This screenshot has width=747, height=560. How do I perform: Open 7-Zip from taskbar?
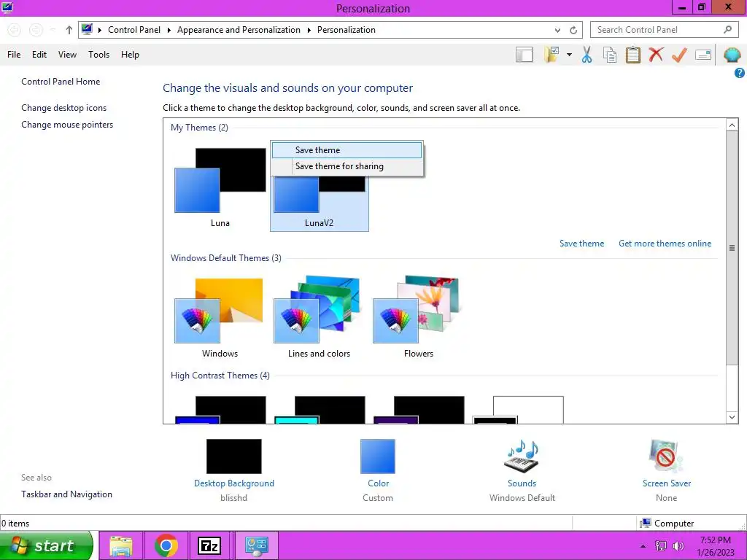(x=209, y=545)
